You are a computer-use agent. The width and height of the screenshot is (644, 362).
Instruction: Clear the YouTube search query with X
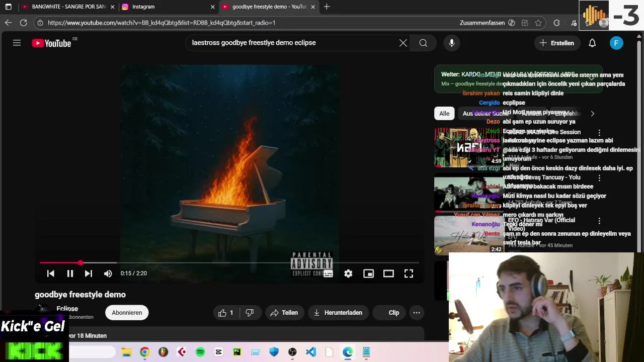pyautogui.click(x=403, y=43)
